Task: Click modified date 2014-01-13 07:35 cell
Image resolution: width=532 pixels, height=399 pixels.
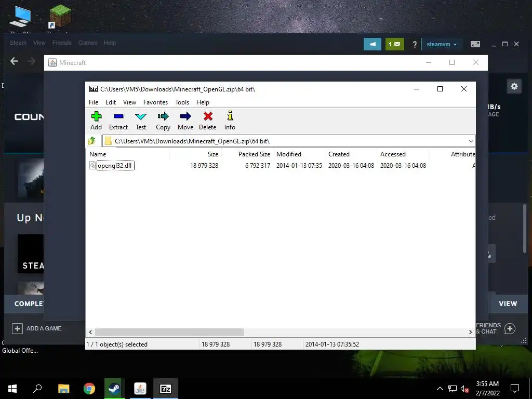Action: coord(299,166)
